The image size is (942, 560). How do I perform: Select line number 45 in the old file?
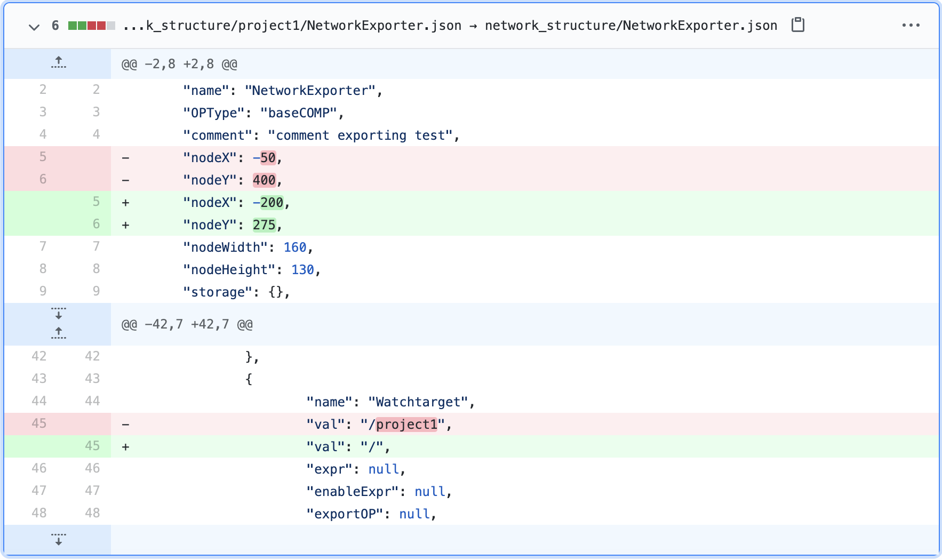pyautogui.click(x=39, y=423)
